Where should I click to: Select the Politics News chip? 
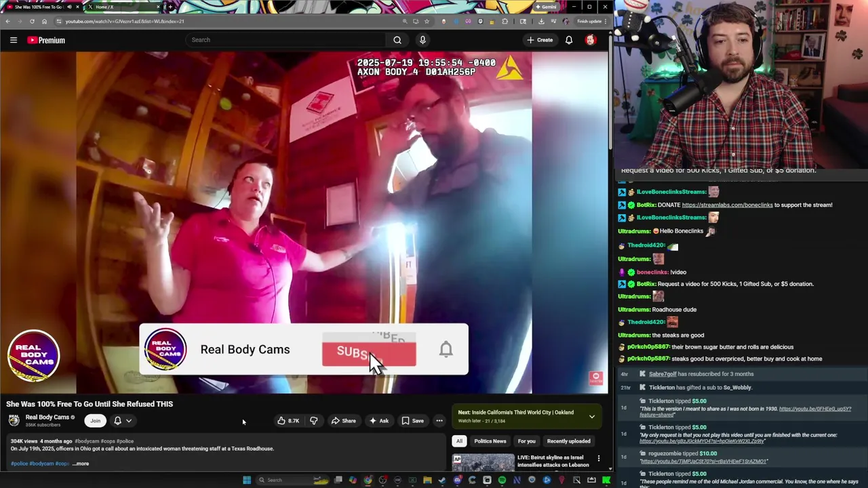[x=490, y=441]
